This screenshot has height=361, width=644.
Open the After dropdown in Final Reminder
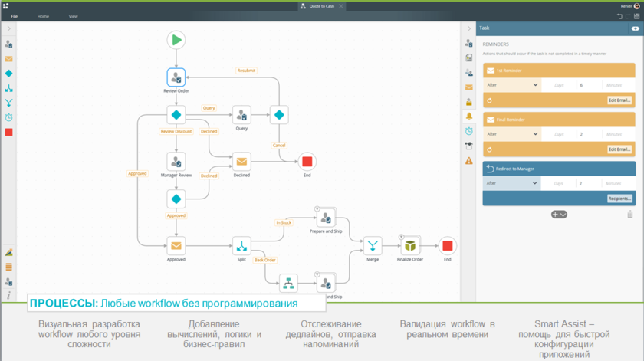(x=512, y=134)
